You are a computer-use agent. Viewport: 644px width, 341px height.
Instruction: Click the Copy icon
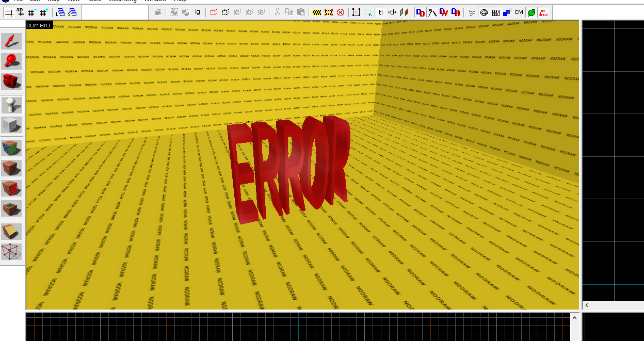289,12
